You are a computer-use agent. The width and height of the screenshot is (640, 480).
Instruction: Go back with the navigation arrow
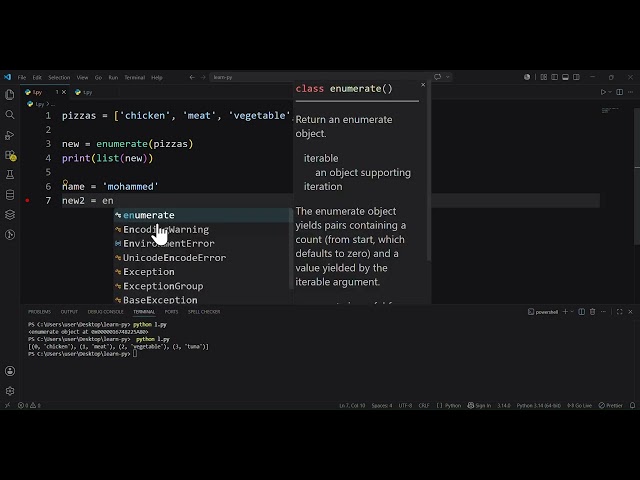pyautogui.click(x=192, y=77)
